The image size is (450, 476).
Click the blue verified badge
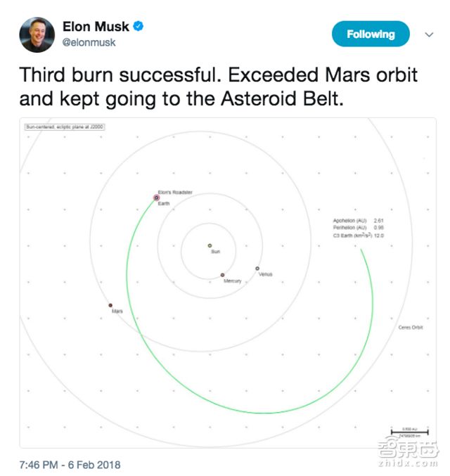[x=139, y=27]
